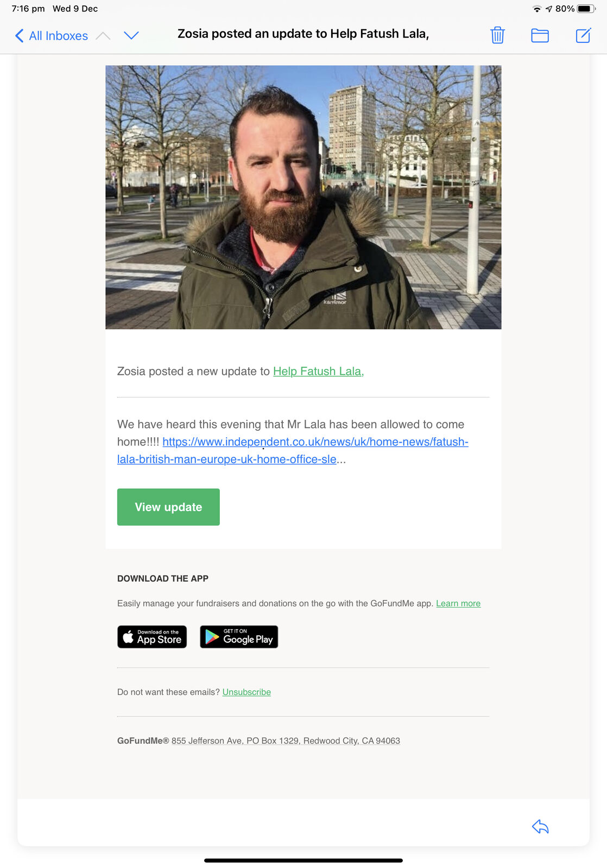Open the move-to-folder icon

tap(540, 35)
